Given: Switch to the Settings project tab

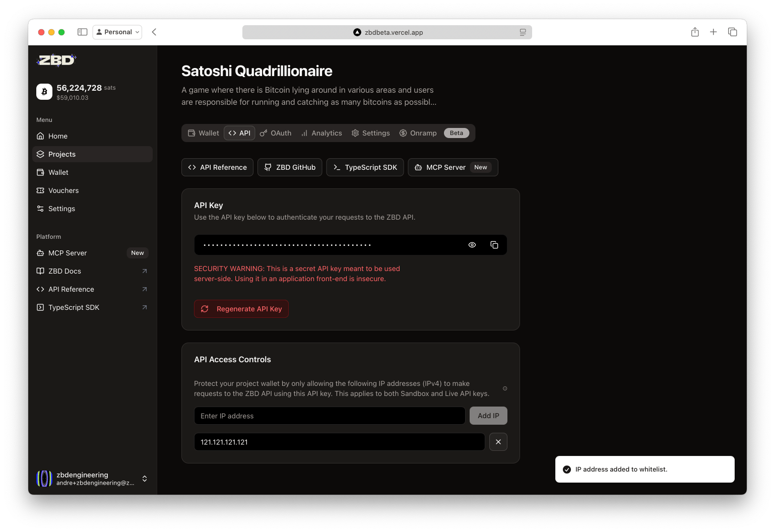Looking at the screenshot, I should pyautogui.click(x=371, y=133).
